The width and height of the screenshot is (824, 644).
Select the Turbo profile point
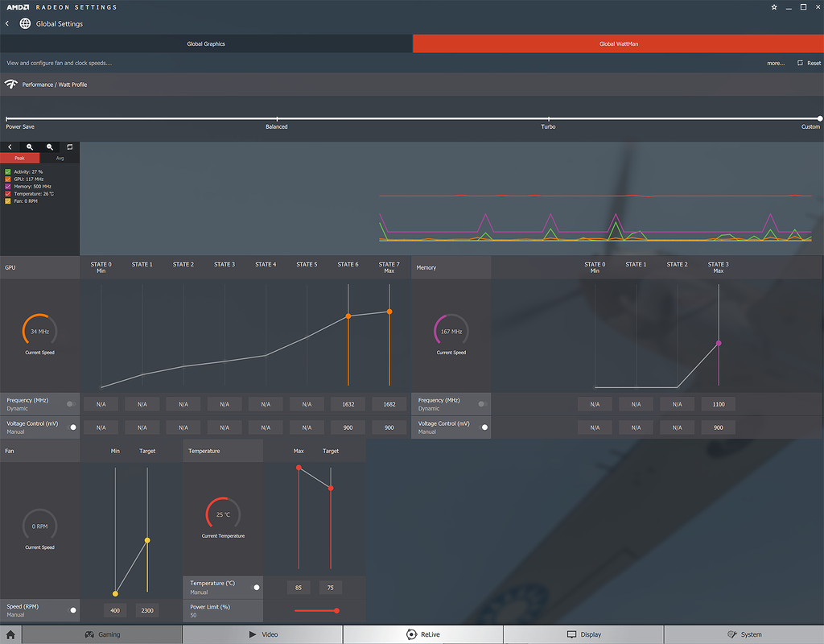pyautogui.click(x=549, y=119)
